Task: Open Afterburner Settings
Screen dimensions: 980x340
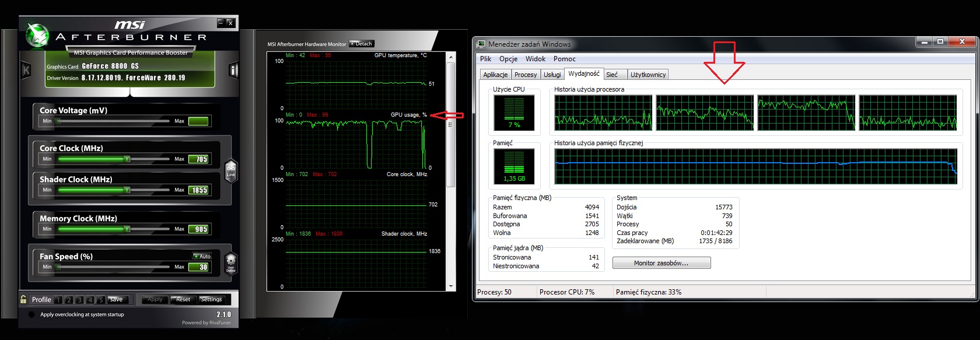Action: (211, 300)
